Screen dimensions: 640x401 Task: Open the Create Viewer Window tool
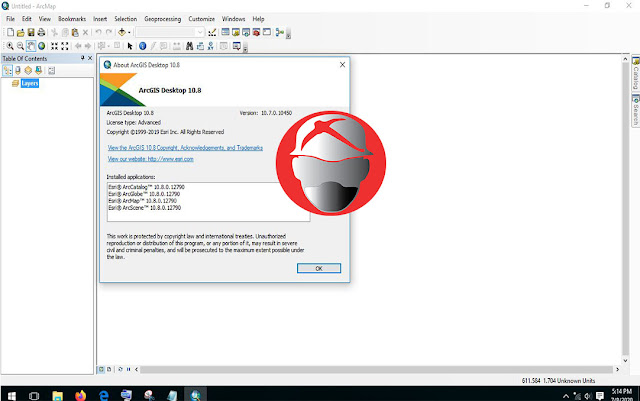(x=237, y=46)
